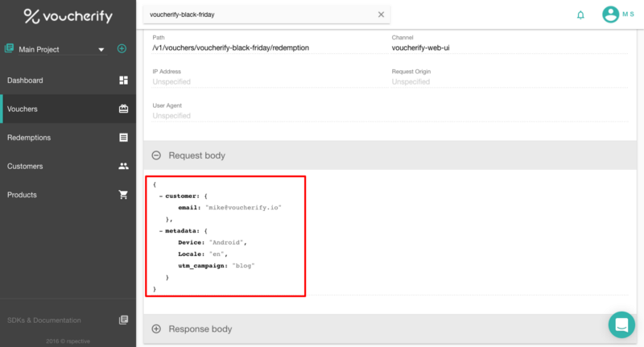
Task: Go to the Vouchers menu item
Action: point(68,109)
